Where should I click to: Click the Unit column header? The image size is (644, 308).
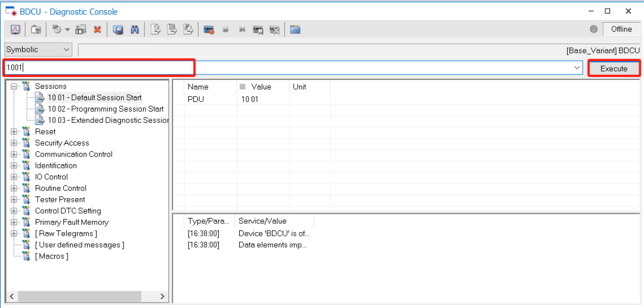tap(309, 87)
